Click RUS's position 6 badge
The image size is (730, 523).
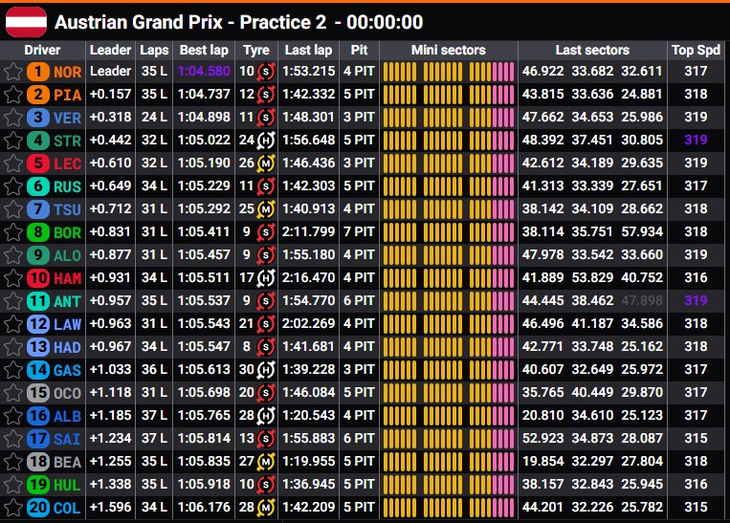coord(38,186)
